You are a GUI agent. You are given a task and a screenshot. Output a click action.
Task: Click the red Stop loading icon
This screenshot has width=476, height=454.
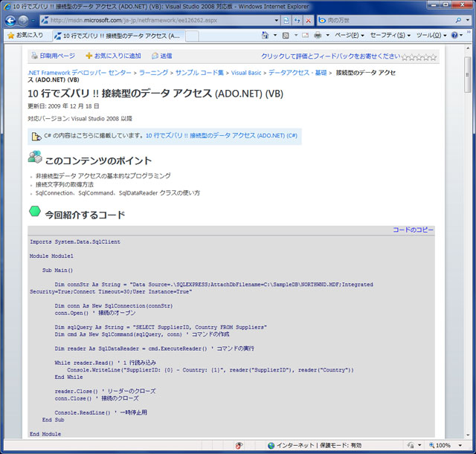pos(308,20)
